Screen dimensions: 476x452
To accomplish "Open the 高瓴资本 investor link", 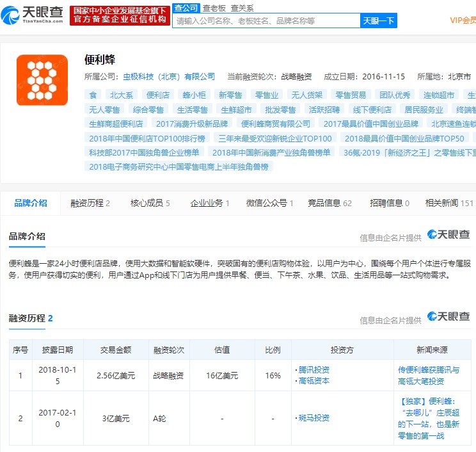I will tap(314, 381).
